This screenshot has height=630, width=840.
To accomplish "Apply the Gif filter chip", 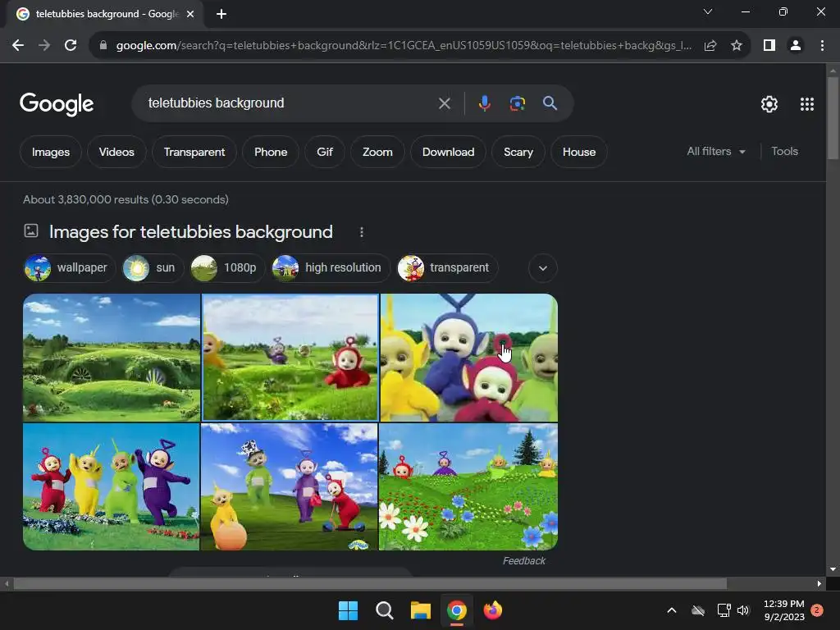I will click(x=325, y=152).
